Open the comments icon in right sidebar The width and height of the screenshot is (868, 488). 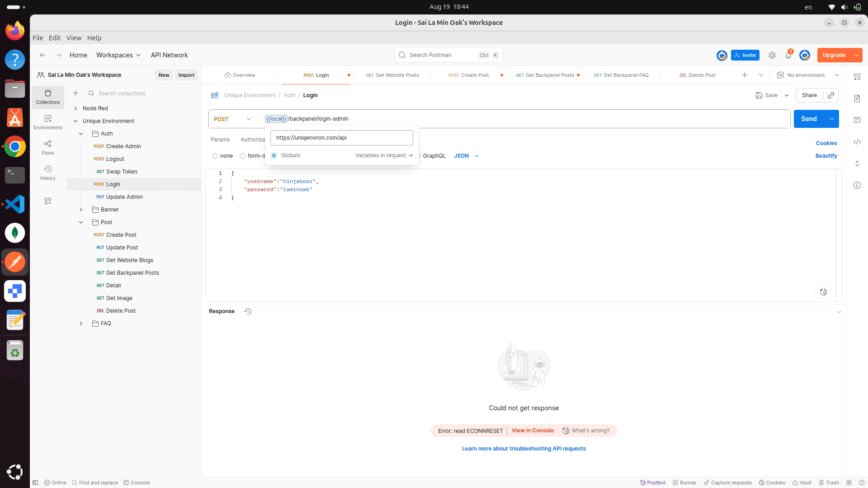(x=857, y=120)
